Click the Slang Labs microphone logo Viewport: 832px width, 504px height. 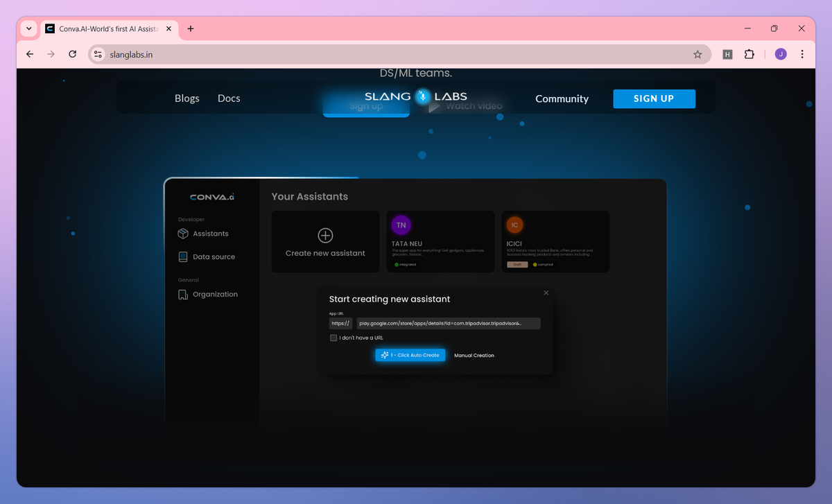tap(422, 97)
